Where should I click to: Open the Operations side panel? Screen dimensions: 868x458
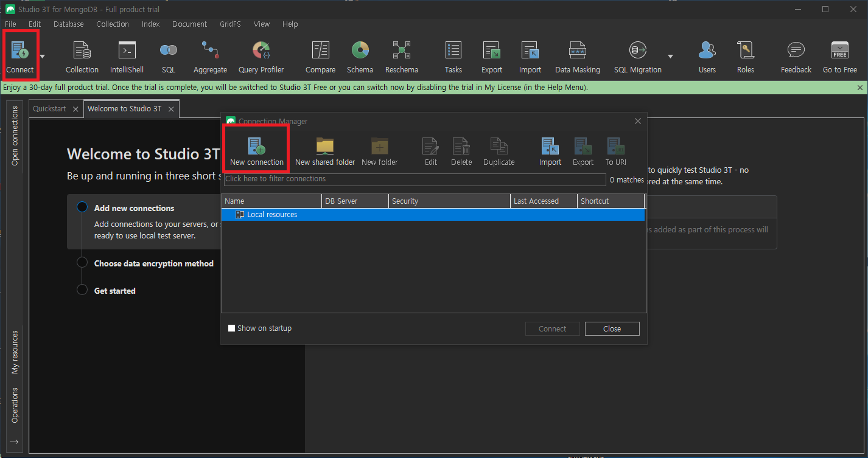point(15,405)
